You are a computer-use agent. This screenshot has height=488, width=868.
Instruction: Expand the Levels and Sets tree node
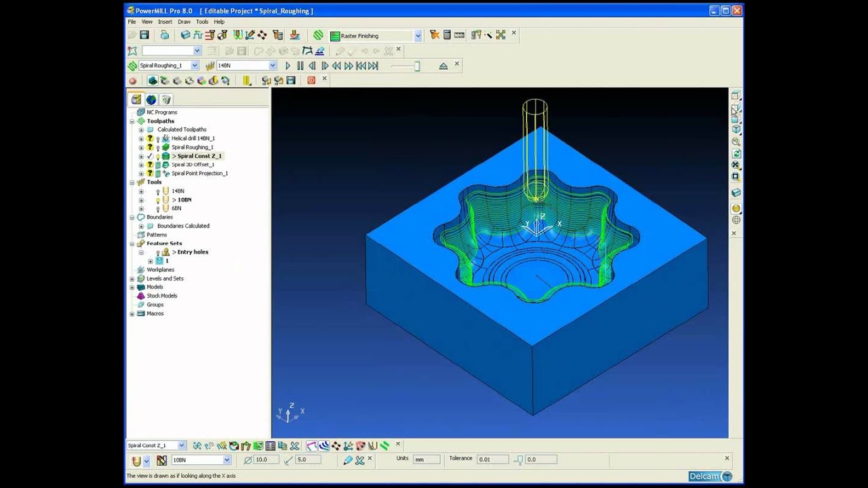(x=132, y=279)
